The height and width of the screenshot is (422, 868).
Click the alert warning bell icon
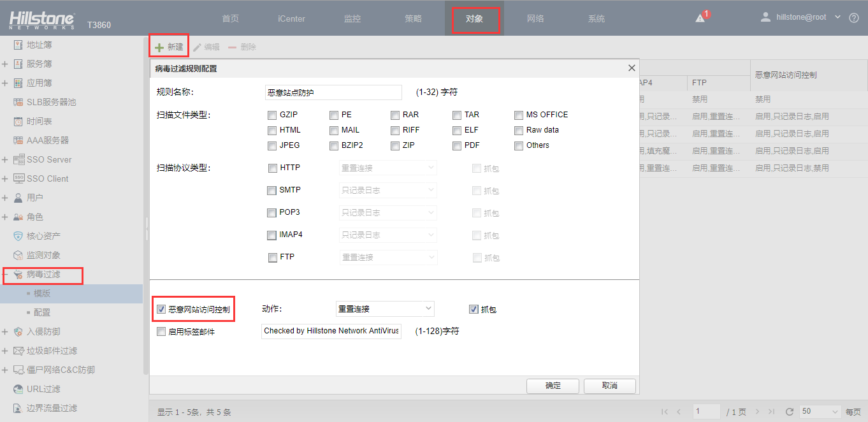click(700, 18)
